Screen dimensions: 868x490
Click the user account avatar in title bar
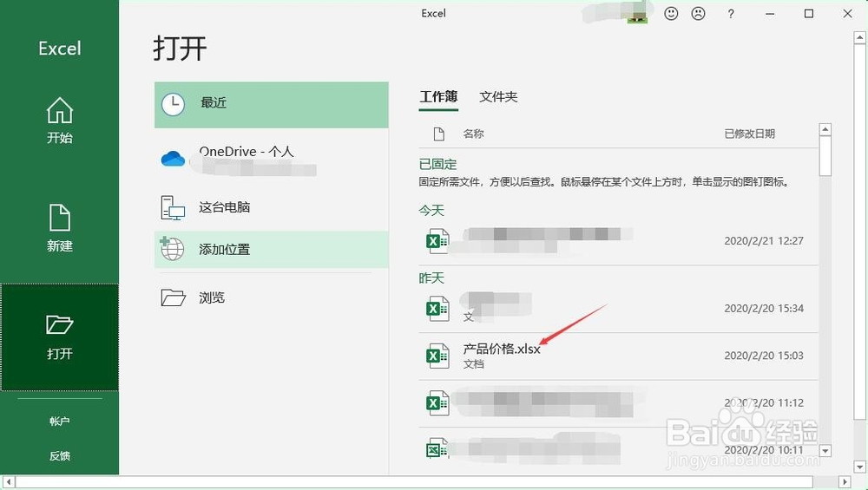pyautogui.click(x=637, y=12)
